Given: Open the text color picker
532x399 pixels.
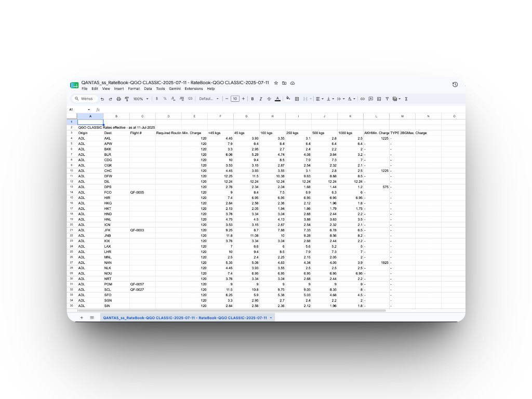Looking at the screenshot, I should click(277, 99).
